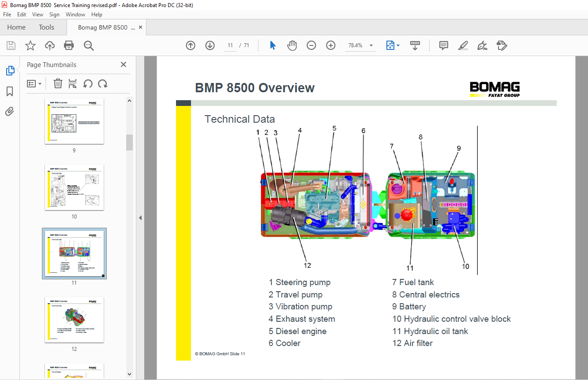The image size is (588, 380).
Task: Select page 12 thumbnail
Action: pyautogui.click(x=74, y=320)
